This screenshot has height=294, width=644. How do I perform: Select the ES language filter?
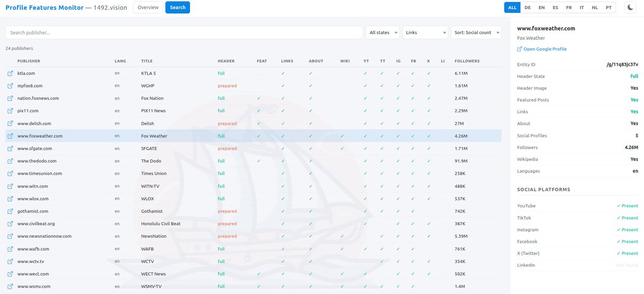(555, 8)
